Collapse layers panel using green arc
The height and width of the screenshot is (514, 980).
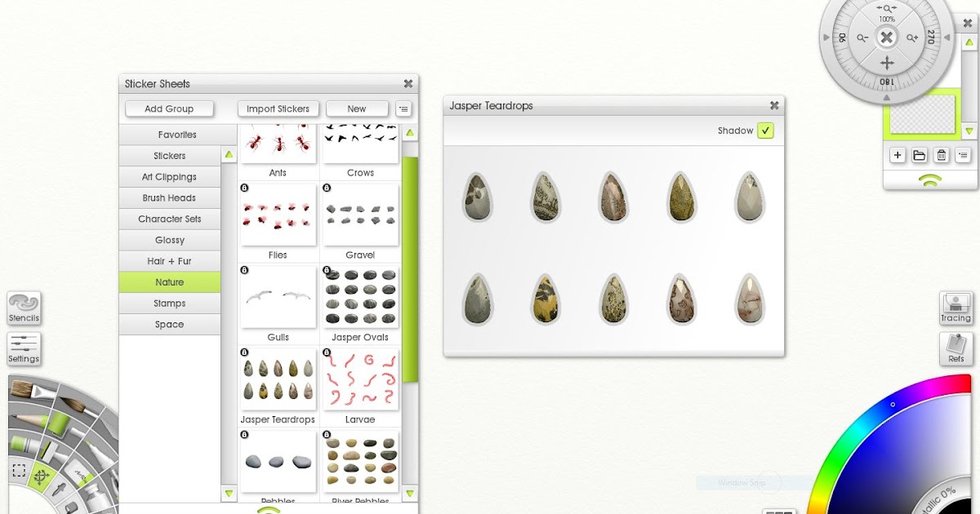point(930,180)
